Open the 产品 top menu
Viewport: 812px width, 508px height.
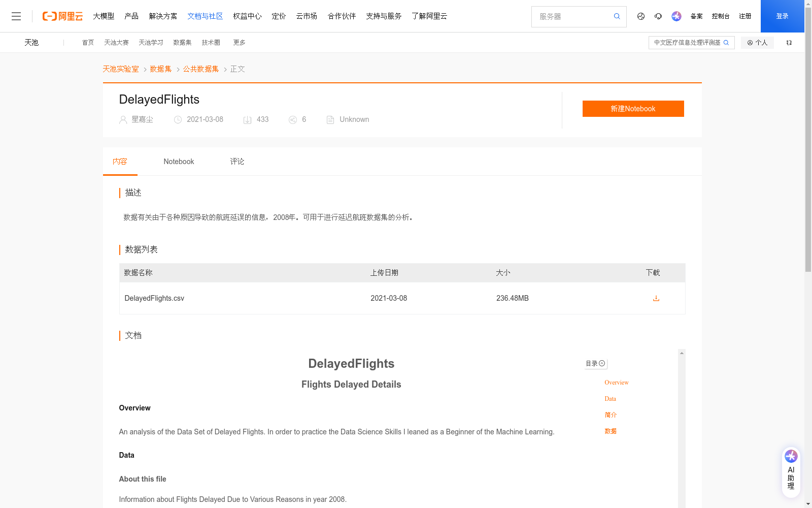[x=131, y=16]
